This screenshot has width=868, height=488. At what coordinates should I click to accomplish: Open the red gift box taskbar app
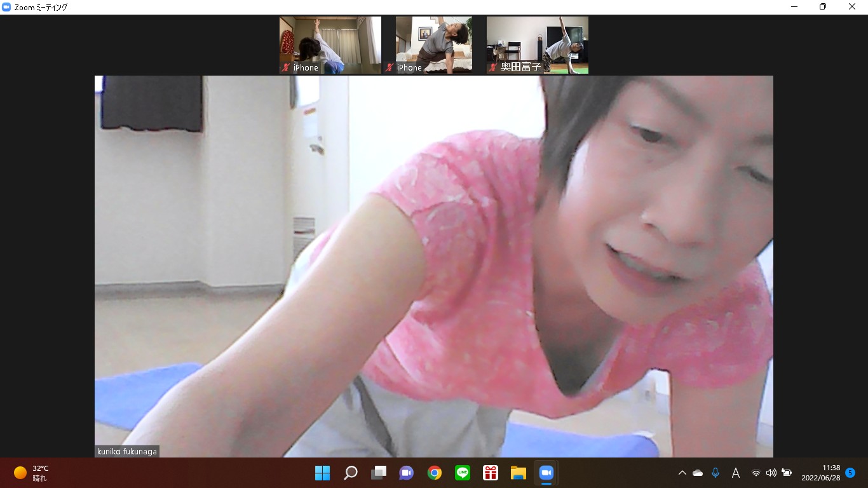(491, 473)
